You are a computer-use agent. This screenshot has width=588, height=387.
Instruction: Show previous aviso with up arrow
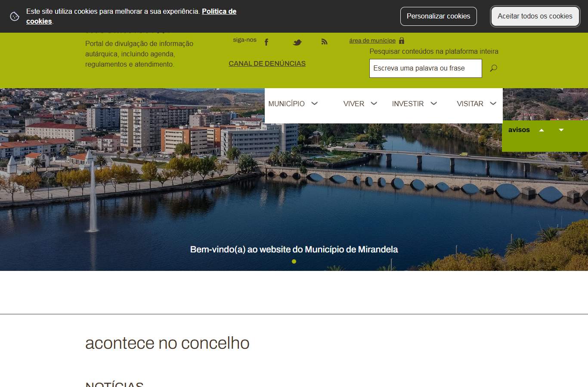tap(542, 130)
